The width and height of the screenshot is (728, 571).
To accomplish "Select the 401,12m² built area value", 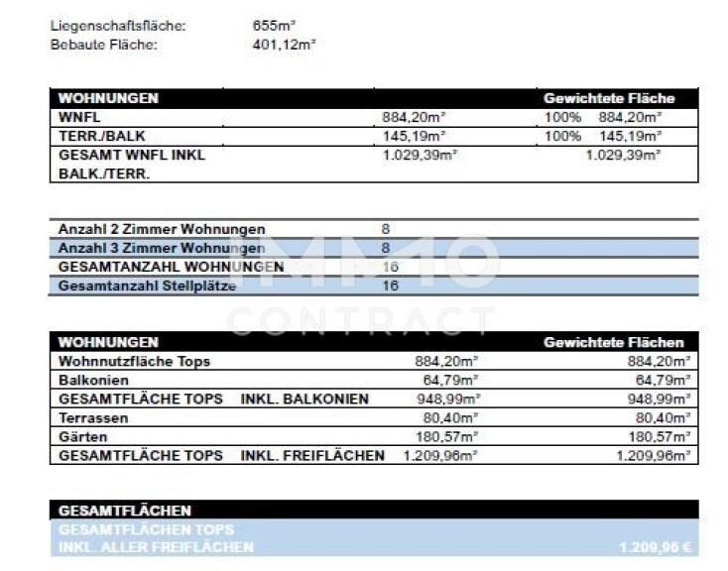I will 284,44.
